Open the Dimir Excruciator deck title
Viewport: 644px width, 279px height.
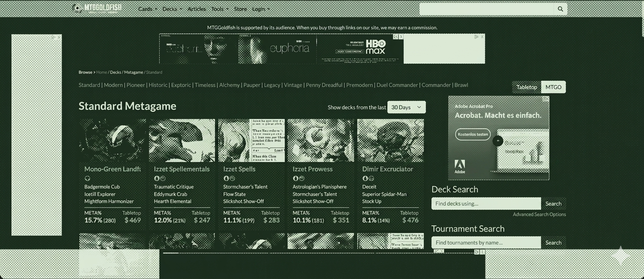pyautogui.click(x=388, y=169)
